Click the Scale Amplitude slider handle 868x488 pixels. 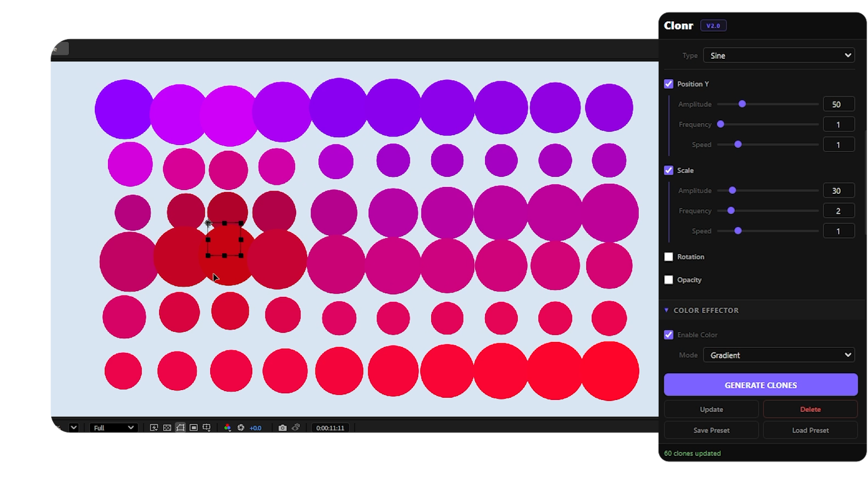coord(732,191)
